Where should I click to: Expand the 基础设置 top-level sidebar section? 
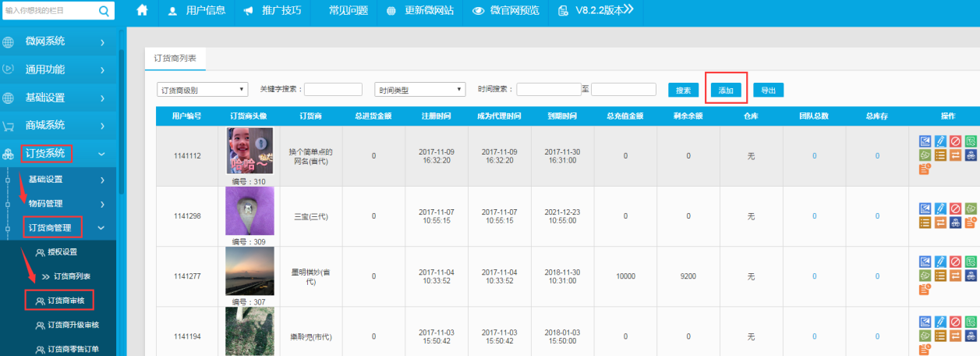tap(58, 98)
